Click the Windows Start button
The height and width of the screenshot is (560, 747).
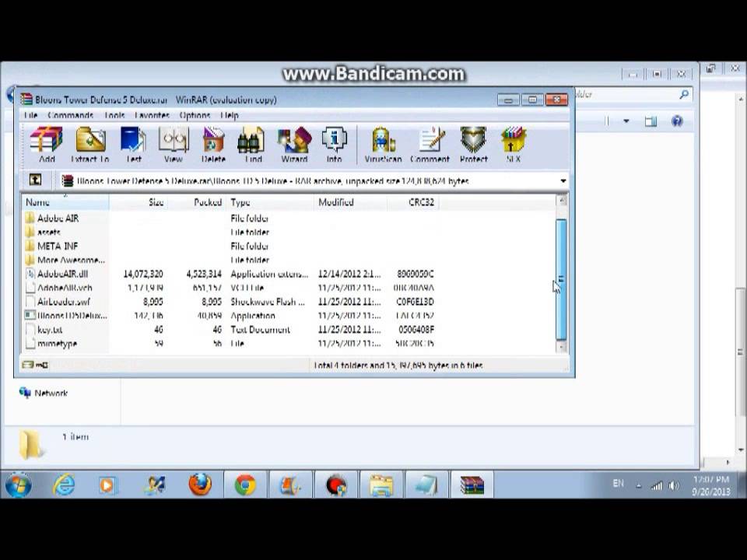click(x=19, y=485)
